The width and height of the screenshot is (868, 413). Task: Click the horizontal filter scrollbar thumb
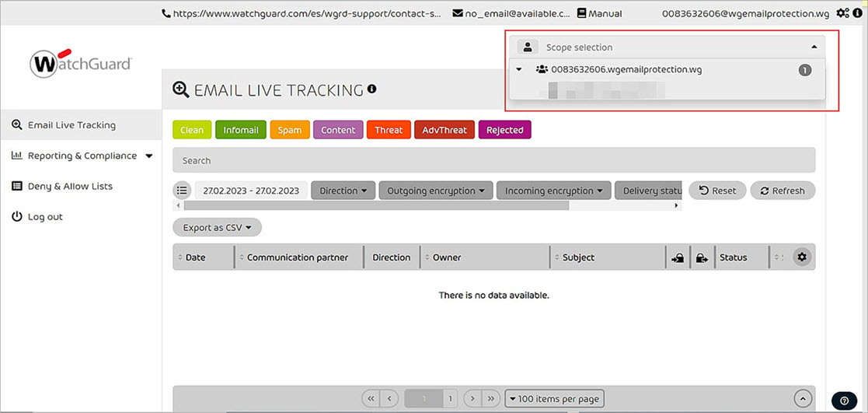(376, 205)
